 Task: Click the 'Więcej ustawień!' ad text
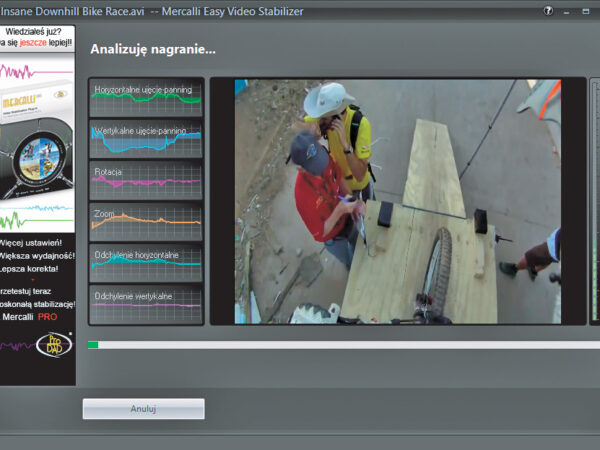coord(33,242)
